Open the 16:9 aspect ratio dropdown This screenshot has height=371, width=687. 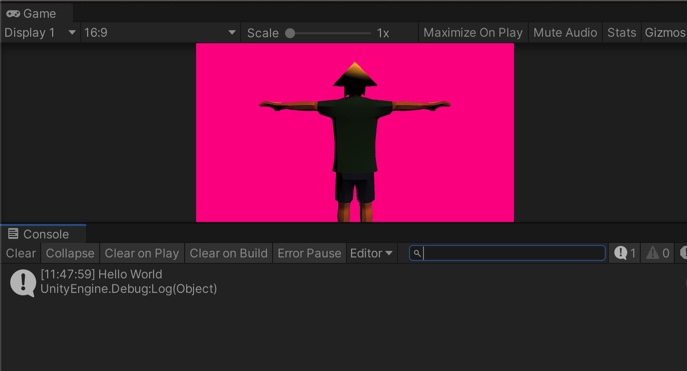point(160,33)
